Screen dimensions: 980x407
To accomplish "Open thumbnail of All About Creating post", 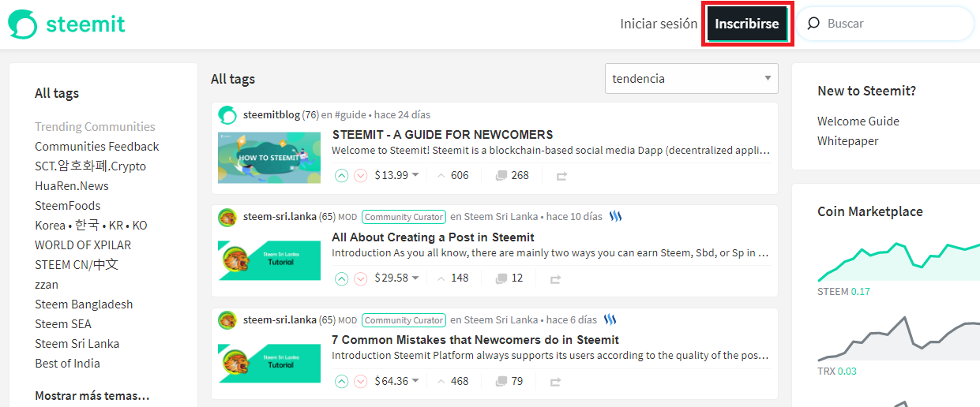I will (x=269, y=260).
